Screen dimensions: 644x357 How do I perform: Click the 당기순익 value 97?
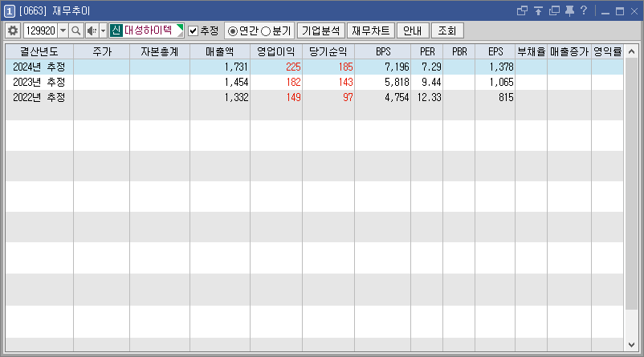coord(348,97)
